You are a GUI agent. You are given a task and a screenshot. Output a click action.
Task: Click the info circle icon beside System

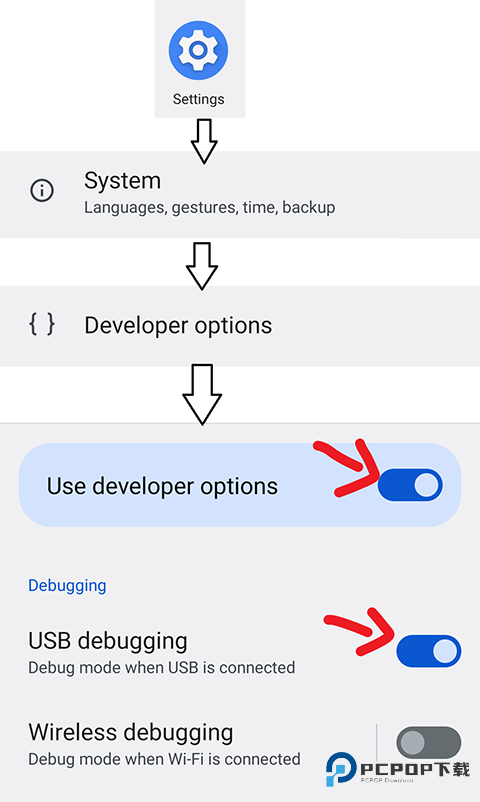pos(42,191)
